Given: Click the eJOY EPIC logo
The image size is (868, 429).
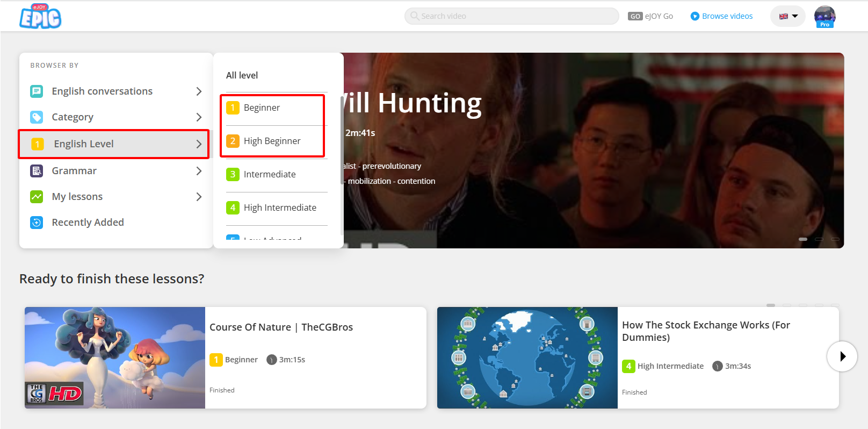Looking at the screenshot, I should pyautogui.click(x=40, y=16).
